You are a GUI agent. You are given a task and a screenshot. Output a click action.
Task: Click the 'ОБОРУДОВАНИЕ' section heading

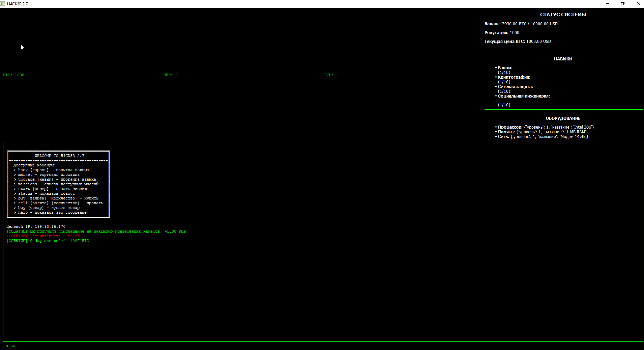(x=563, y=118)
